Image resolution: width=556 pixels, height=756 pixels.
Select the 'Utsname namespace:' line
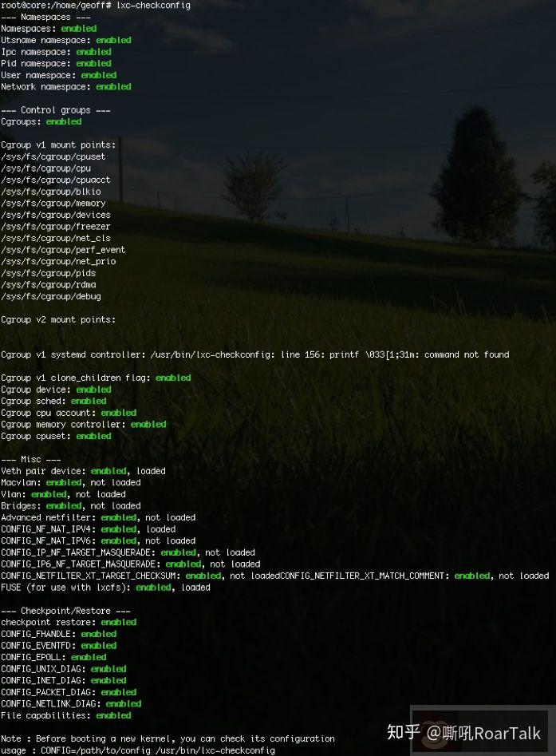(66, 40)
